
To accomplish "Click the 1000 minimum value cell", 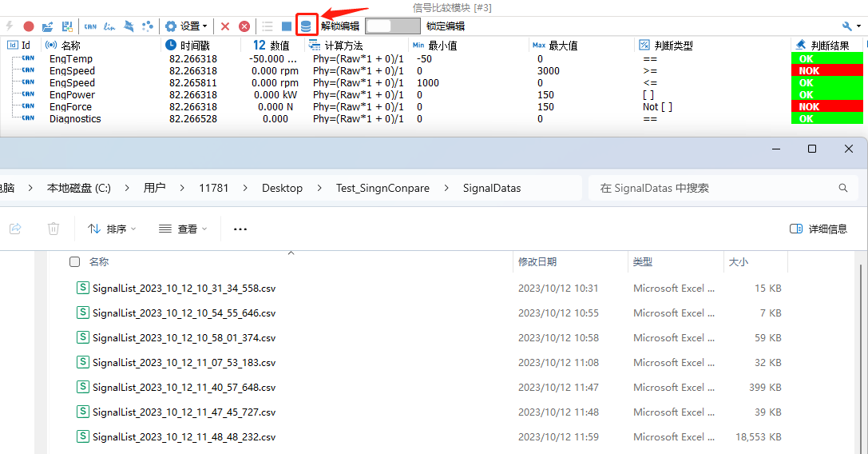I will (x=428, y=82).
